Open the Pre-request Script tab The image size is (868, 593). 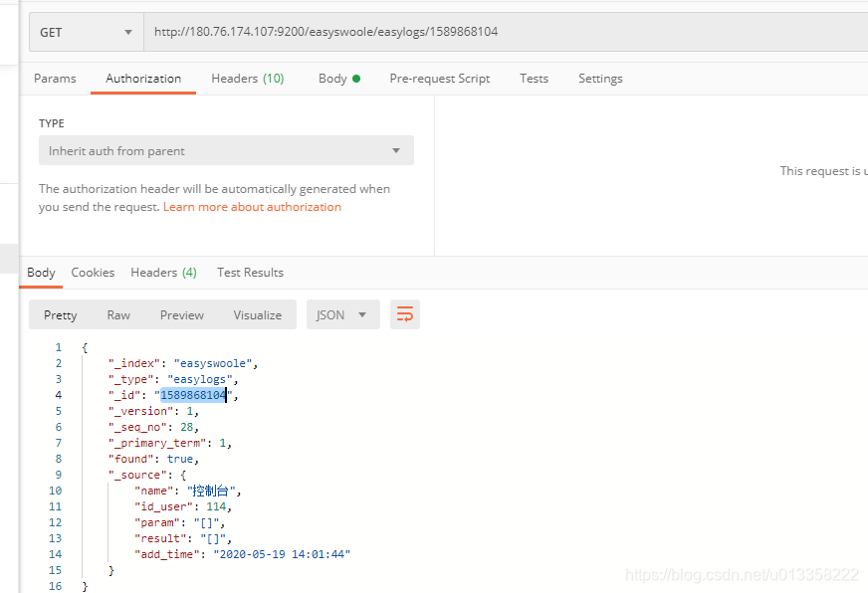[x=439, y=78]
